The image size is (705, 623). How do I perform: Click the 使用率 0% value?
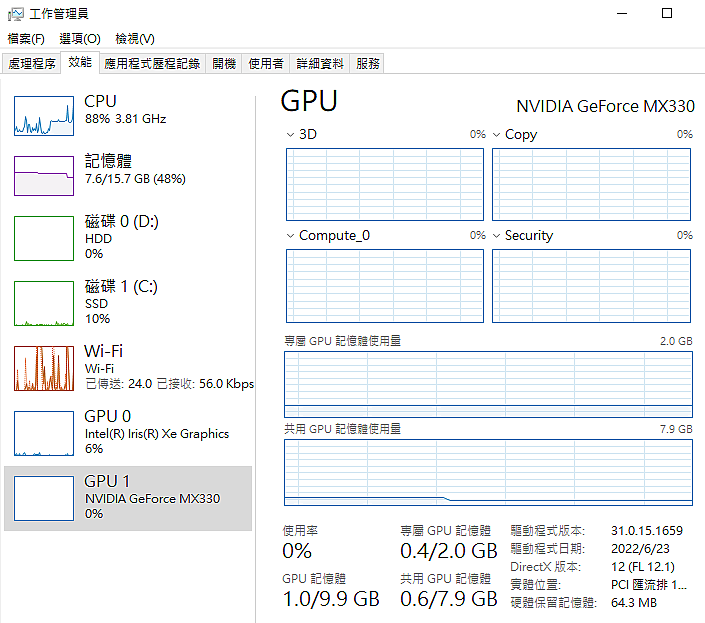[x=297, y=551]
